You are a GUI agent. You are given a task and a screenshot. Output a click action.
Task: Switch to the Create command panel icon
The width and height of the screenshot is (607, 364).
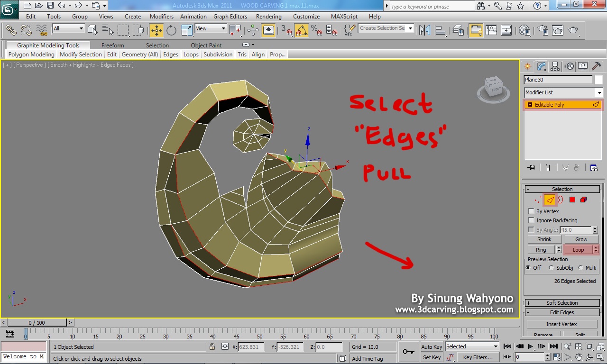pos(527,66)
